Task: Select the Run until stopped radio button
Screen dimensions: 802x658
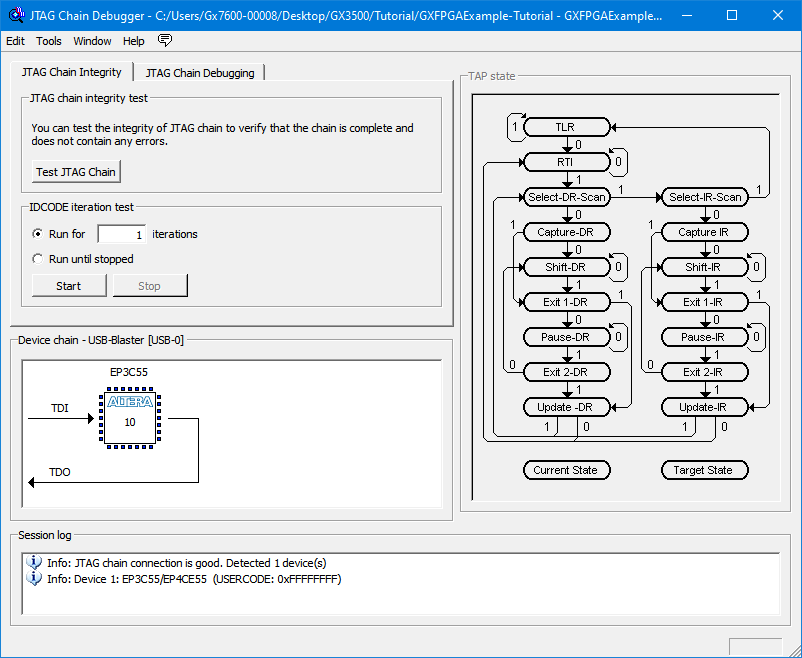Action: coord(36,258)
